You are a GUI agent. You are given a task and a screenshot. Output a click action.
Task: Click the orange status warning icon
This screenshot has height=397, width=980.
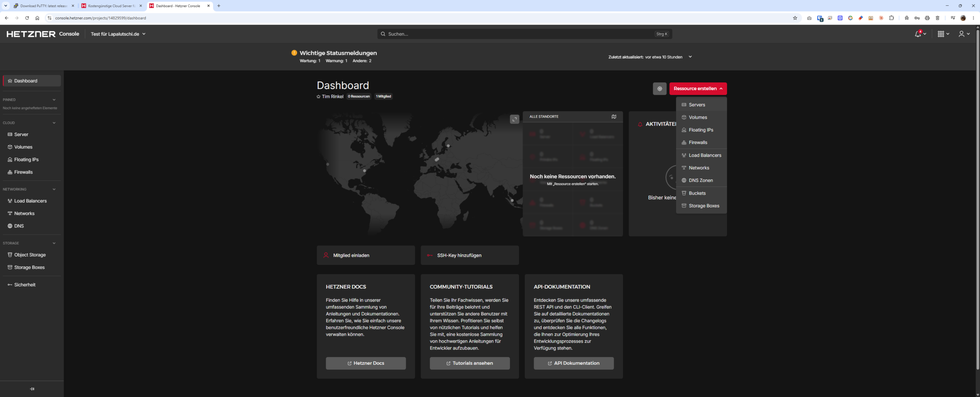pos(294,53)
